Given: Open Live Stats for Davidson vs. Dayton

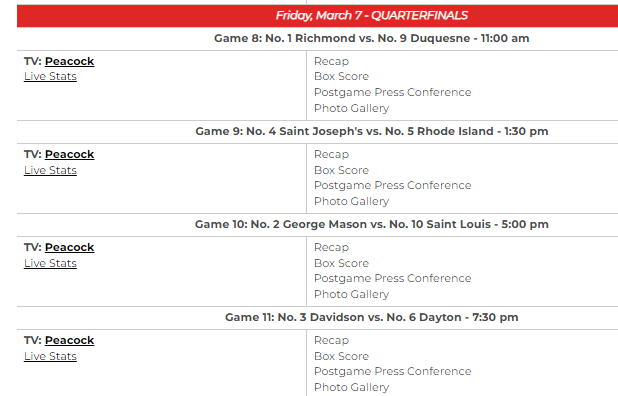Looking at the screenshot, I should [50, 356].
